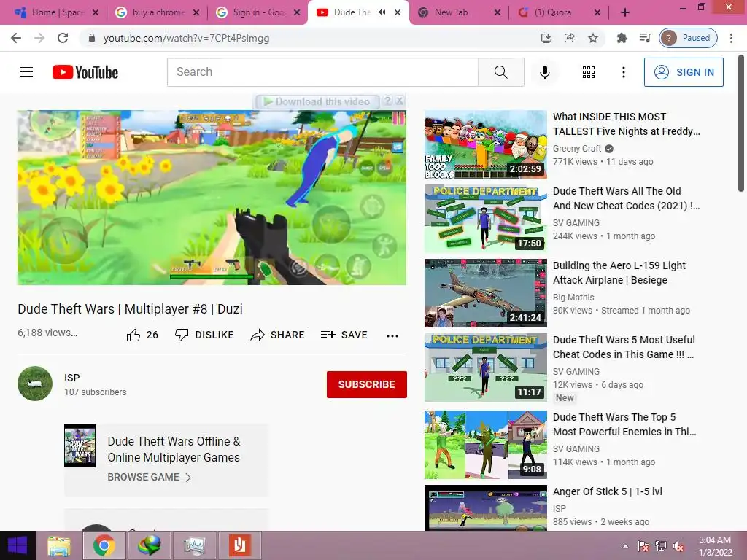747x560 pixels.
Task: Open Dude Theft Wars game card thumbnail
Action: 80,446
